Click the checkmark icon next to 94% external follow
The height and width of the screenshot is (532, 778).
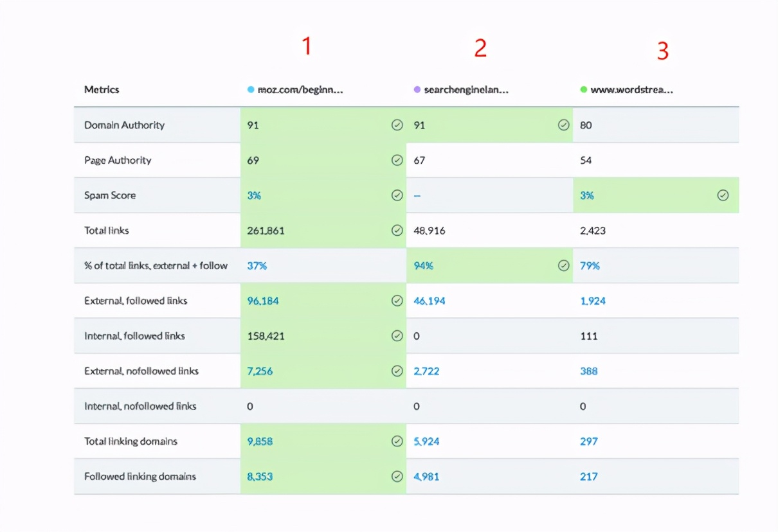pyautogui.click(x=564, y=265)
